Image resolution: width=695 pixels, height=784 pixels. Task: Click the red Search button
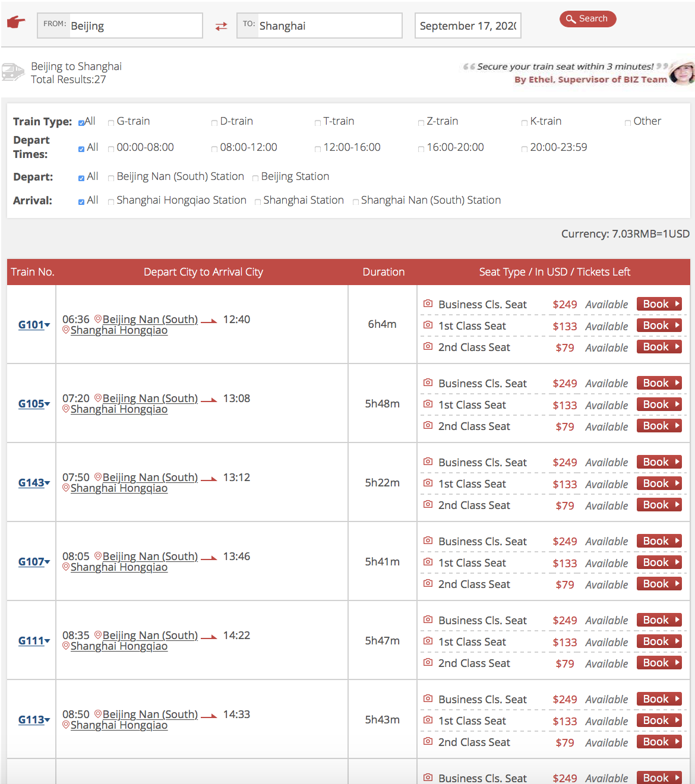click(587, 19)
